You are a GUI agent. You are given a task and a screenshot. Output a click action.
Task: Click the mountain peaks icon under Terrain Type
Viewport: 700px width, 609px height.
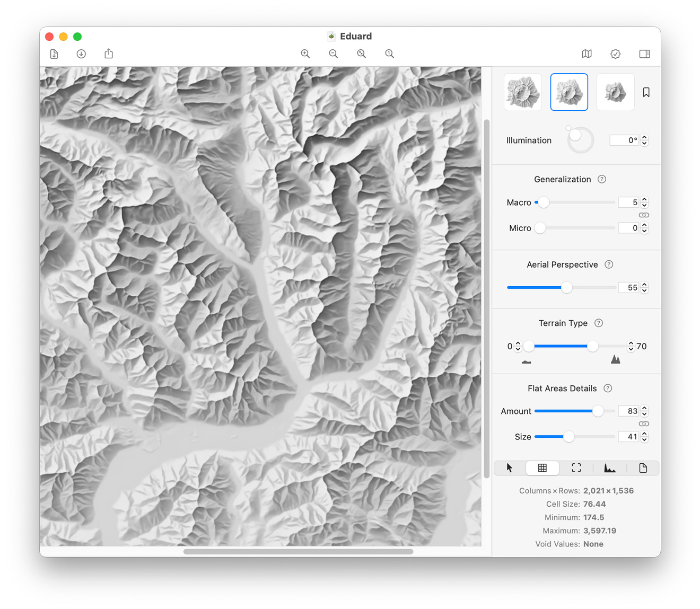[x=616, y=359]
